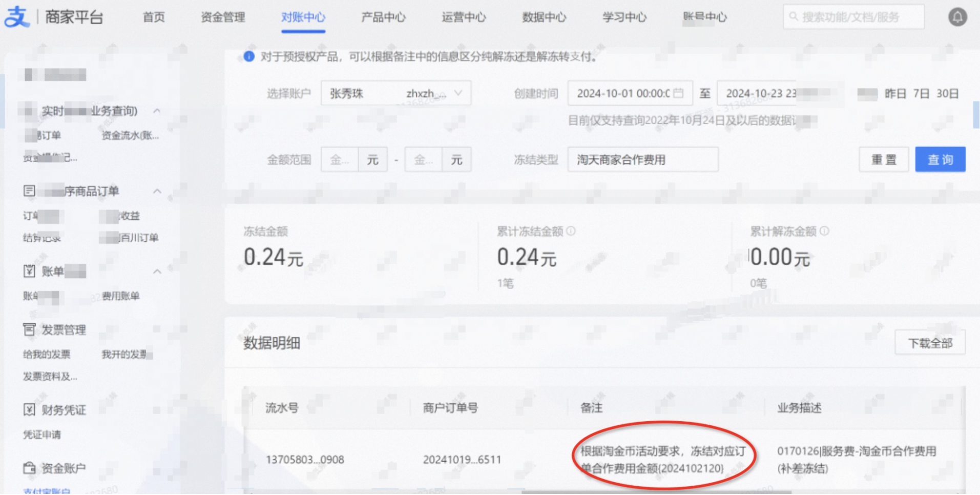This screenshot has height=495, width=980.
Task: Click the 发票管理 icon in sidebar
Action: click(x=29, y=329)
